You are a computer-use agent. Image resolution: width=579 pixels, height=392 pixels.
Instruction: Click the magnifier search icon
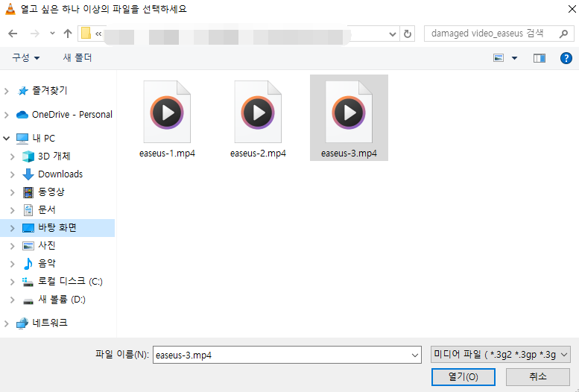(563, 34)
